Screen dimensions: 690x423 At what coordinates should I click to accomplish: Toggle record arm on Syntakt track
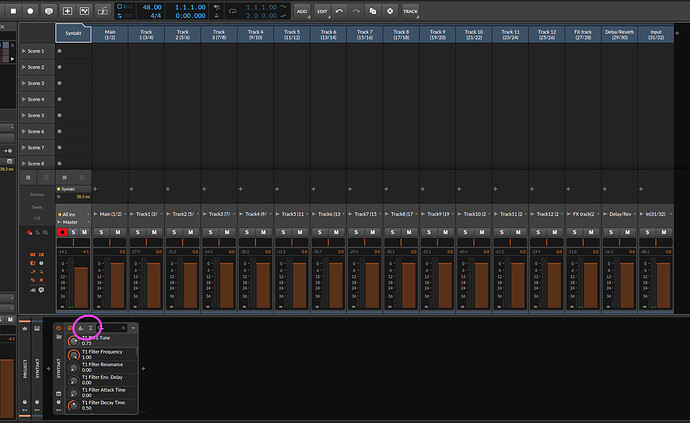pyautogui.click(x=62, y=232)
